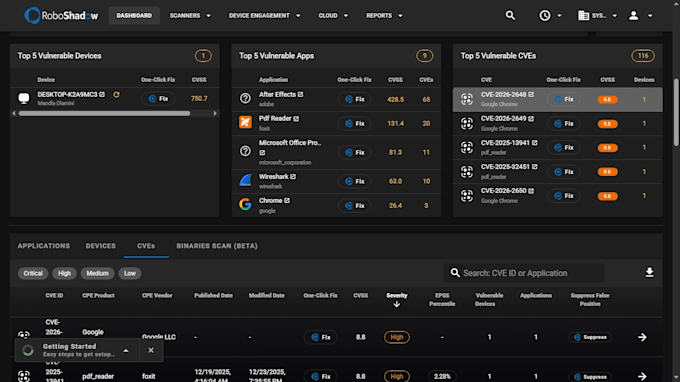Viewport: 680px width, 382px height.
Task: Switch to the Devices tab
Action: click(x=101, y=246)
